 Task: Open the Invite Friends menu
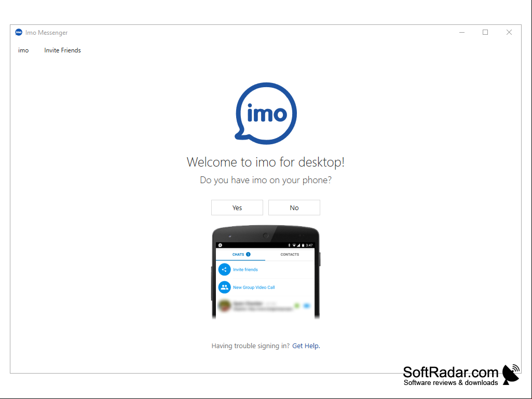62,50
